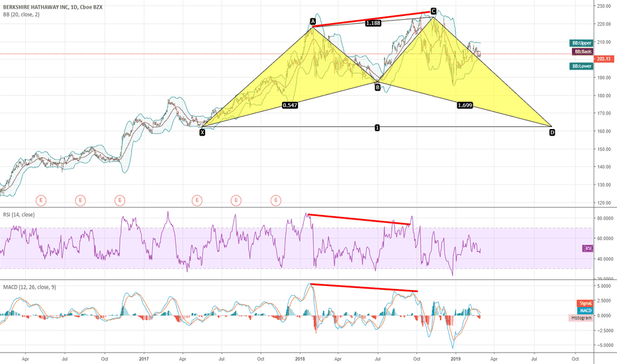Viewport: 617px width, 364px height.
Task: Click the 80.0000 RSI axis label
Action: pos(604,218)
